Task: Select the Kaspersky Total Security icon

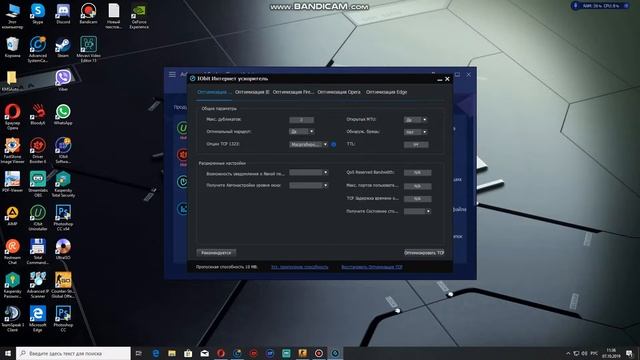Action: 63,184
